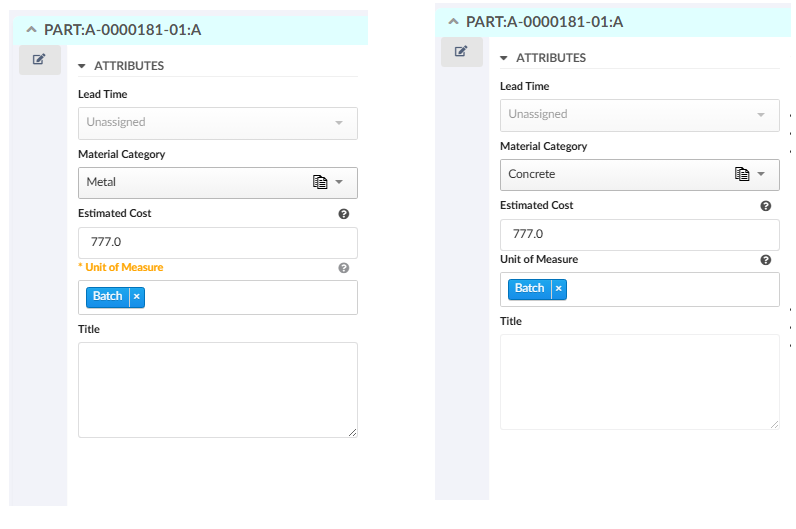Click the right panel's PART:A-0000181-01:A title
The height and width of the screenshot is (529, 796).
pos(544,22)
